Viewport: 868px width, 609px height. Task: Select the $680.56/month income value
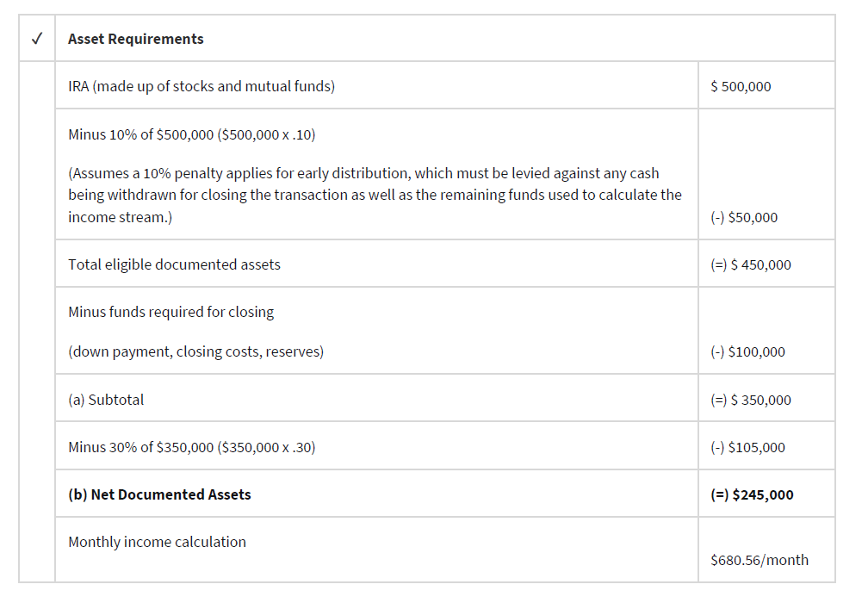point(759,560)
